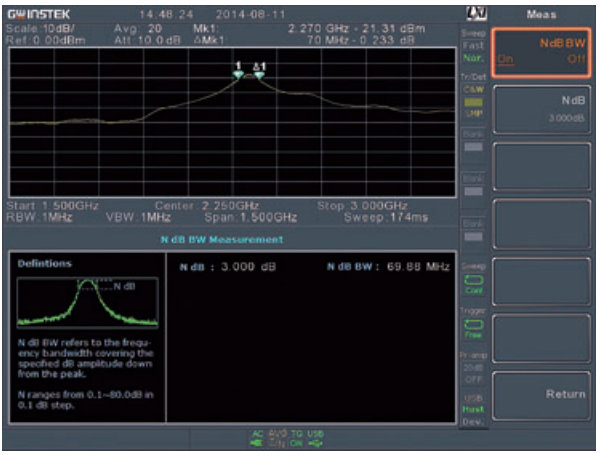Click the USB Dev. indicator
Viewport: 601px width, 457px height.
point(473,422)
